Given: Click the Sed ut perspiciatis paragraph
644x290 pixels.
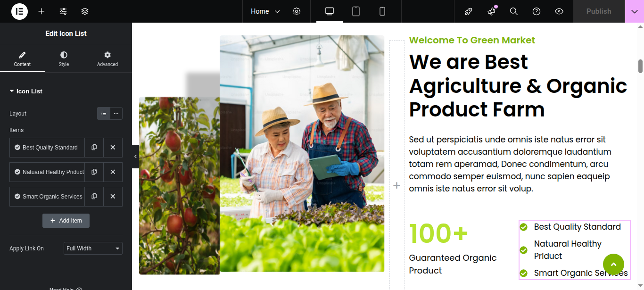Looking at the screenshot, I should pos(510,164).
